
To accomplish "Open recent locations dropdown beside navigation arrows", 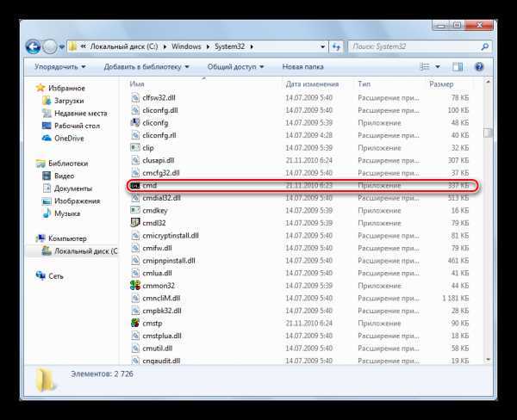I will coord(62,46).
